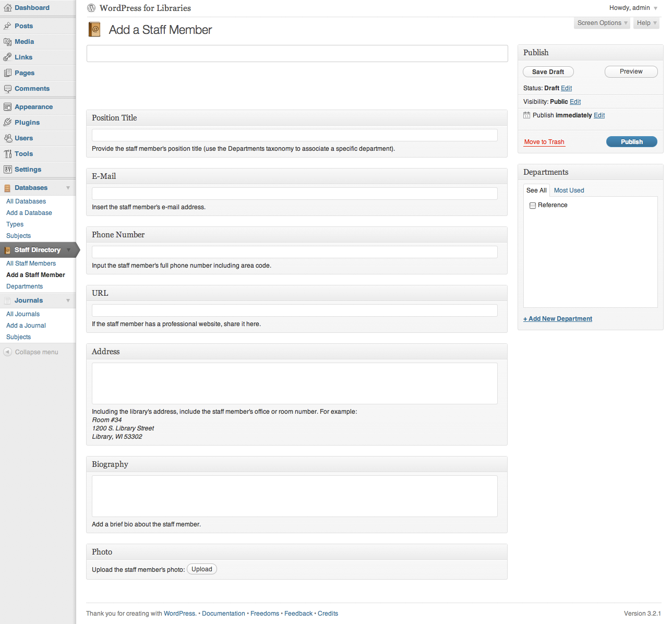Click the Tools icon in sidebar
This screenshot has height=624, width=672.
click(7, 154)
